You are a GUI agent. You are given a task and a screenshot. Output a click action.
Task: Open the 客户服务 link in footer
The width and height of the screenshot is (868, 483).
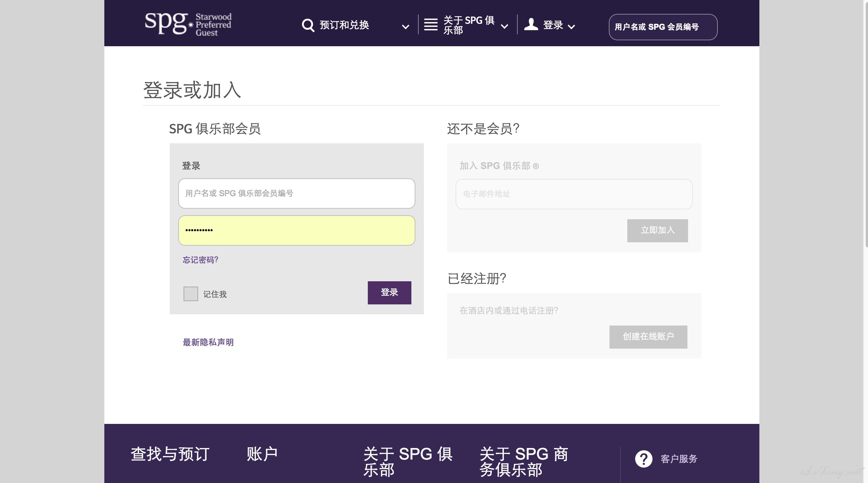pos(678,459)
